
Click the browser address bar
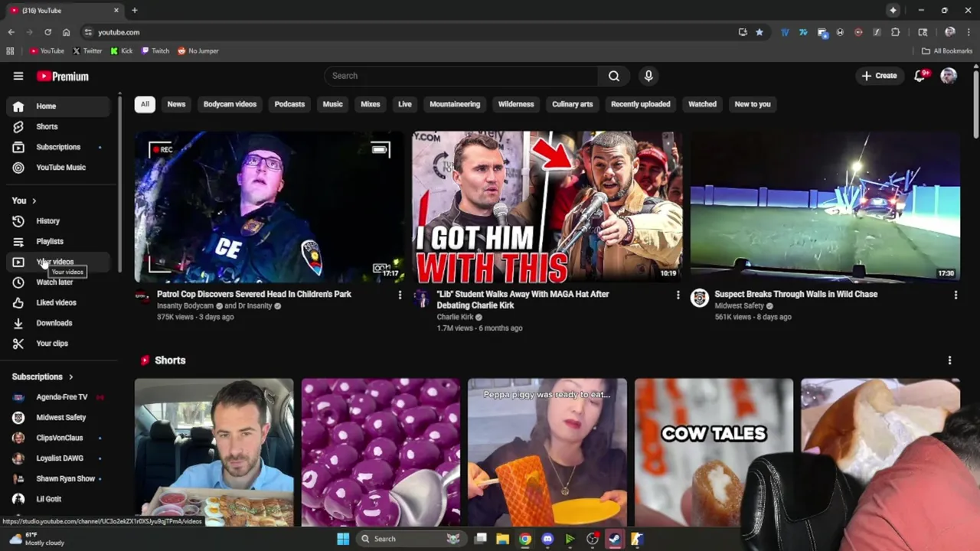coord(413,32)
